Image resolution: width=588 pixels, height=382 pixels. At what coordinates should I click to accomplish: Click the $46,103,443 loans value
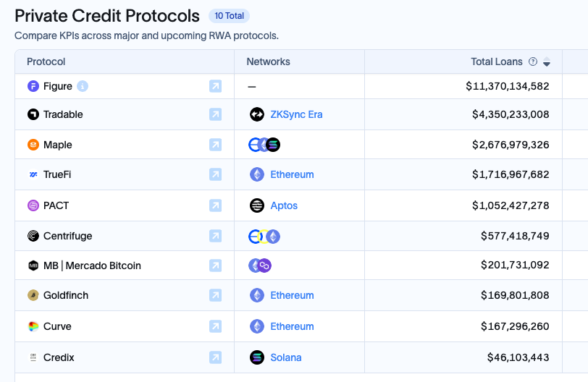(518, 357)
